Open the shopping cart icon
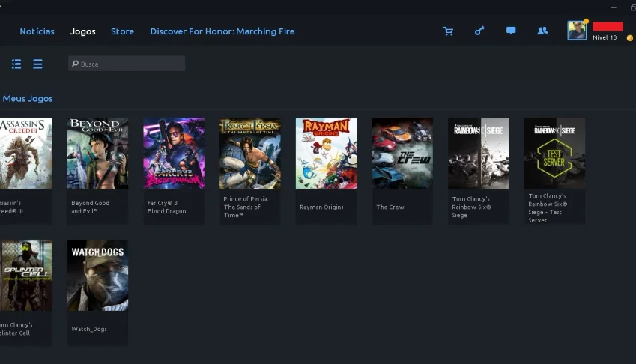 pyautogui.click(x=448, y=31)
